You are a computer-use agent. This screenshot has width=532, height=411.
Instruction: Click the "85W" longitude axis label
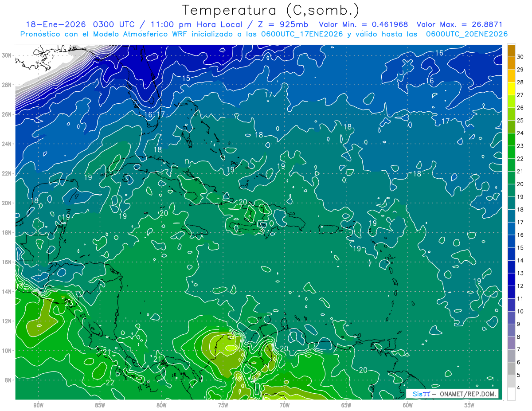pos(100,405)
